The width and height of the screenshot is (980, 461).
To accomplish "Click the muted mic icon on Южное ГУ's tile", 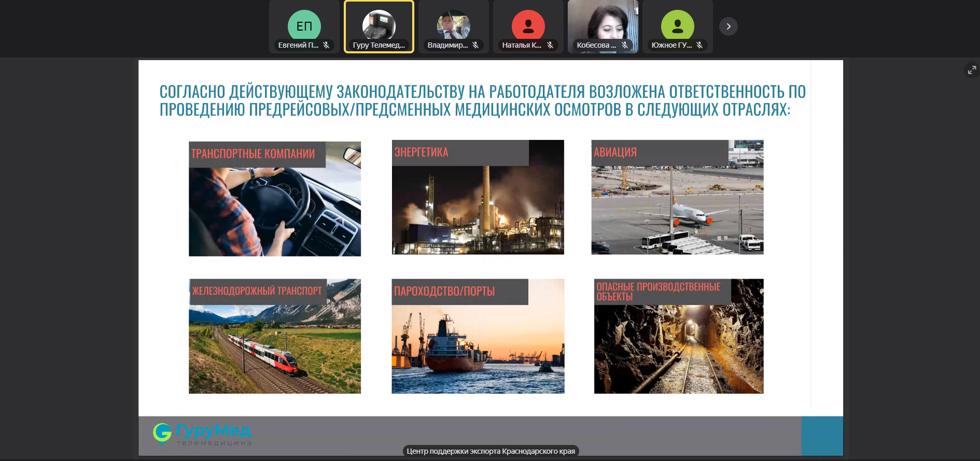I will (x=699, y=45).
